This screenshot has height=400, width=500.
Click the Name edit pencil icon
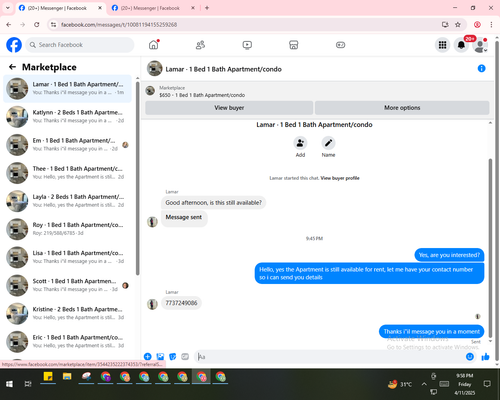click(328, 143)
